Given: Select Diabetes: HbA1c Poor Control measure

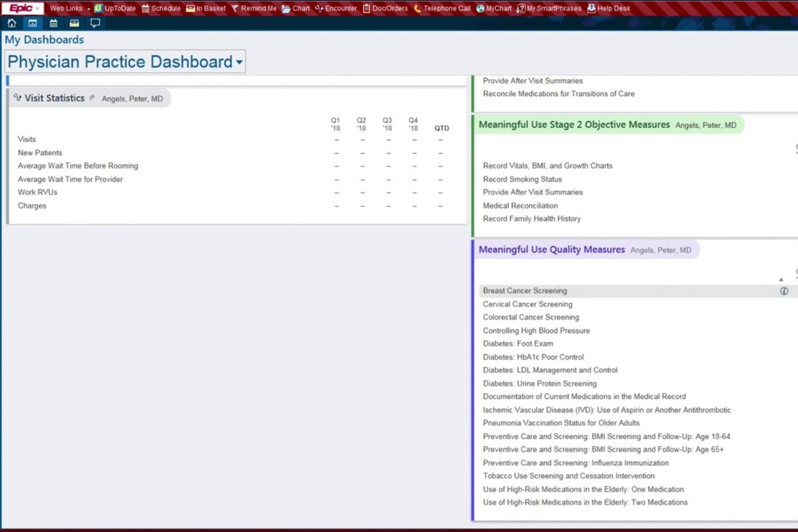Looking at the screenshot, I should click(x=533, y=357).
